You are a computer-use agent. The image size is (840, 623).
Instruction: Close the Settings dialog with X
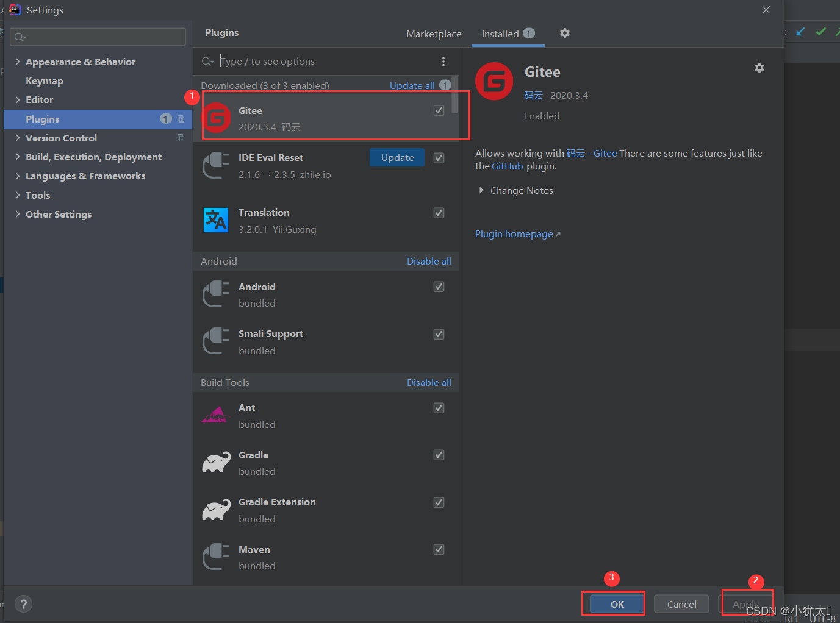766,10
